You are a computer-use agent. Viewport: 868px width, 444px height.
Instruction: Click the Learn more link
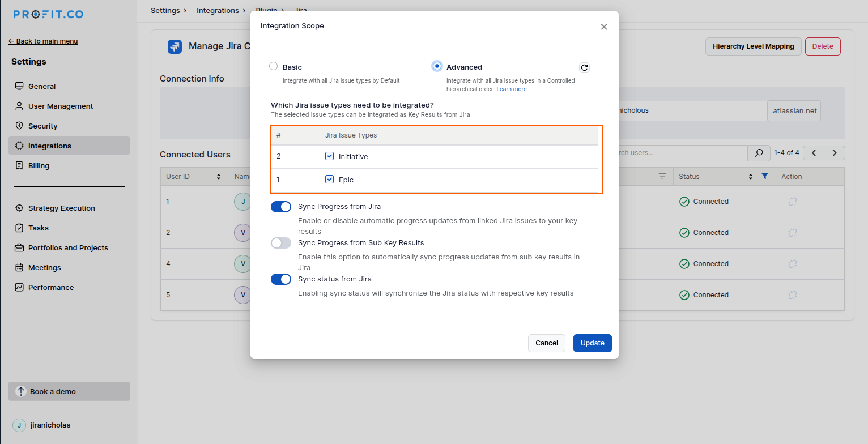512,89
